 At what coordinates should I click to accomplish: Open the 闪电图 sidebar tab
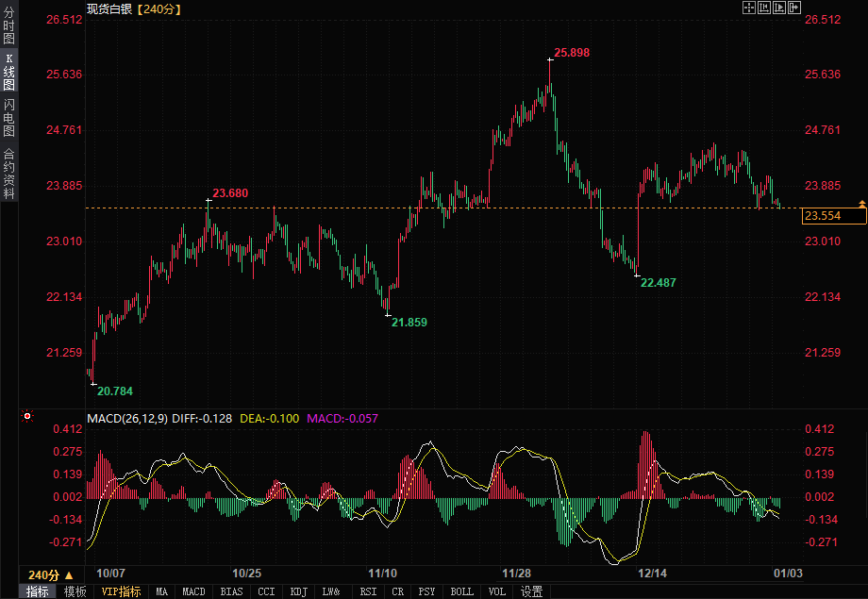[x=8, y=118]
